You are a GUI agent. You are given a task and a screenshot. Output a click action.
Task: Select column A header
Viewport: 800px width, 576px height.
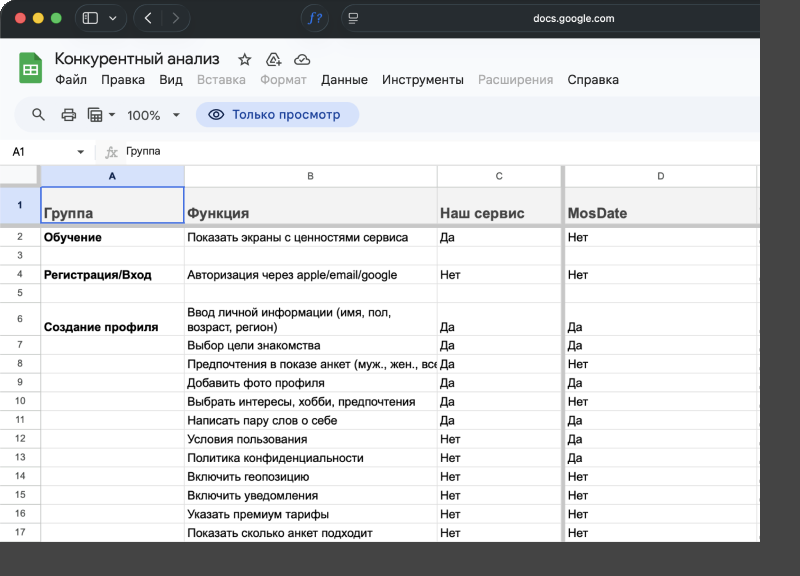coord(112,176)
